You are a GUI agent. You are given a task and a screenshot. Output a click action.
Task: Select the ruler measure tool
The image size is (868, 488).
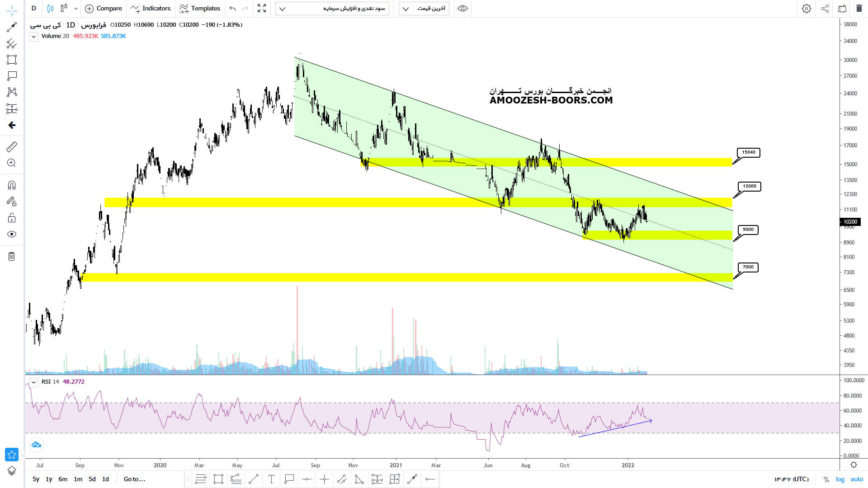pyautogui.click(x=12, y=147)
